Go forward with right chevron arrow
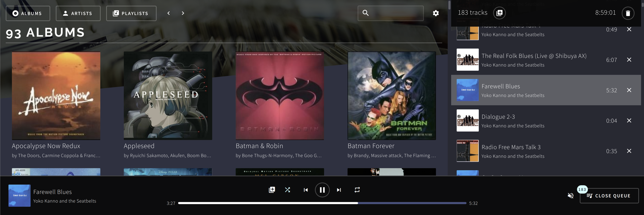This screenshot has height=215, width=644. pyautogui.click(x=183, y=13)
